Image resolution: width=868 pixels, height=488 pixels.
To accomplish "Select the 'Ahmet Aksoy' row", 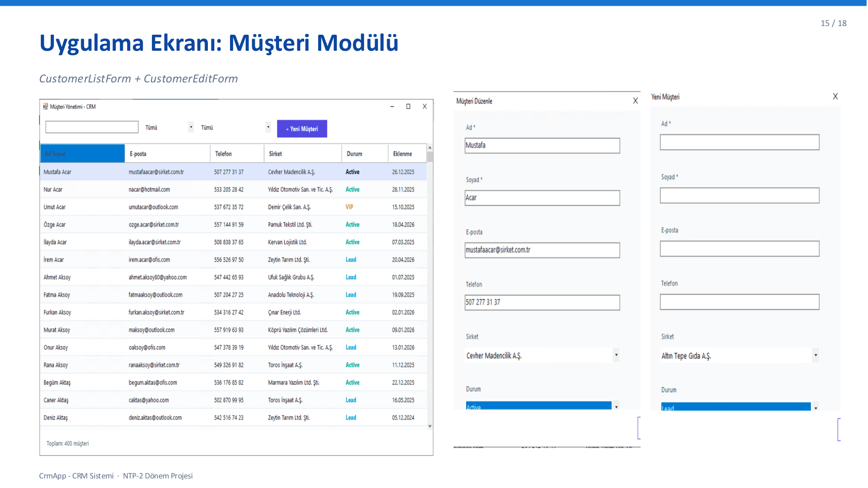I will [x=233, y=277].
